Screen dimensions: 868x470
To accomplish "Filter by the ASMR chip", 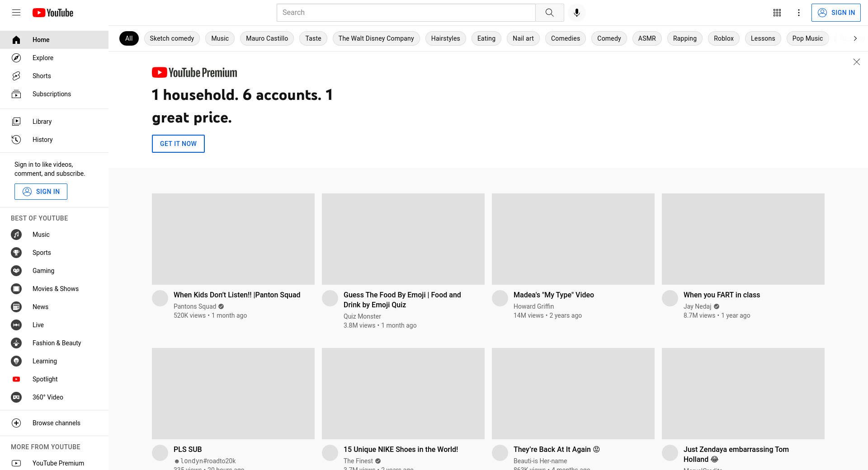I will (647, 38).
